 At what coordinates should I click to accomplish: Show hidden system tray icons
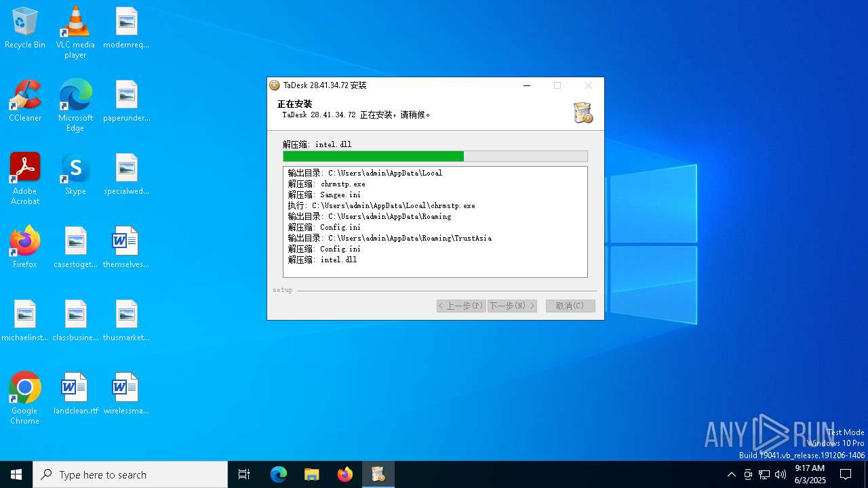pos(731,474)
